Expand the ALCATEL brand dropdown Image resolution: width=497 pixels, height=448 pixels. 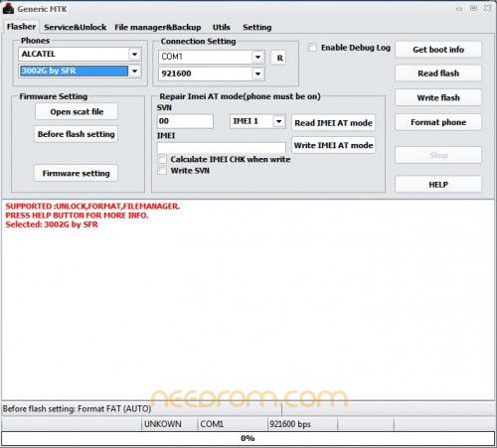coord(134,54)
